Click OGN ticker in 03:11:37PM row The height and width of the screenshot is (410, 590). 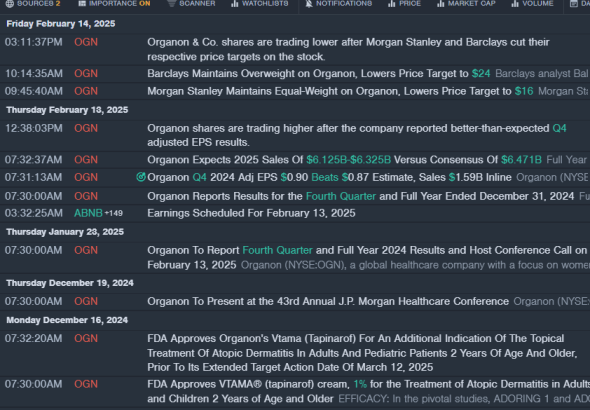tap(86, 42)
